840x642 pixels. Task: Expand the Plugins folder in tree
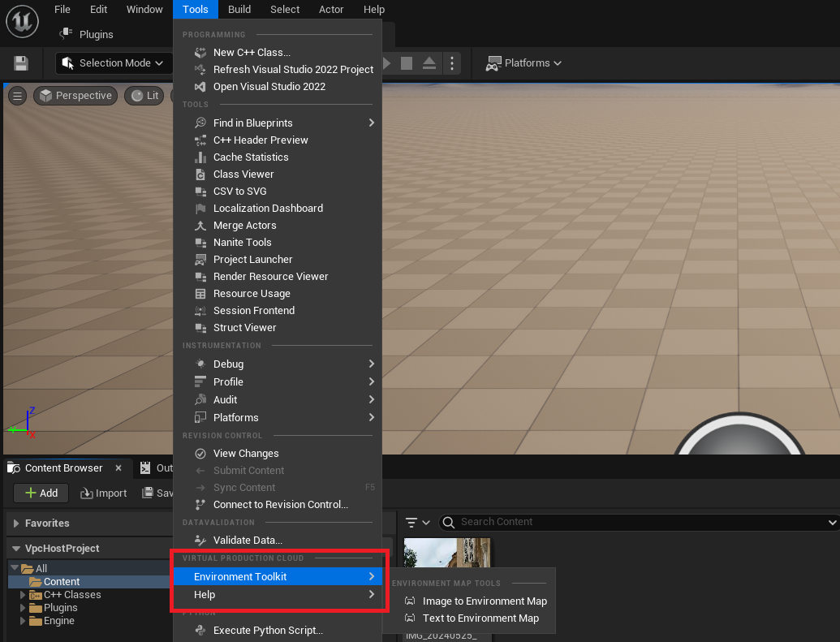(x=24, y=608)
